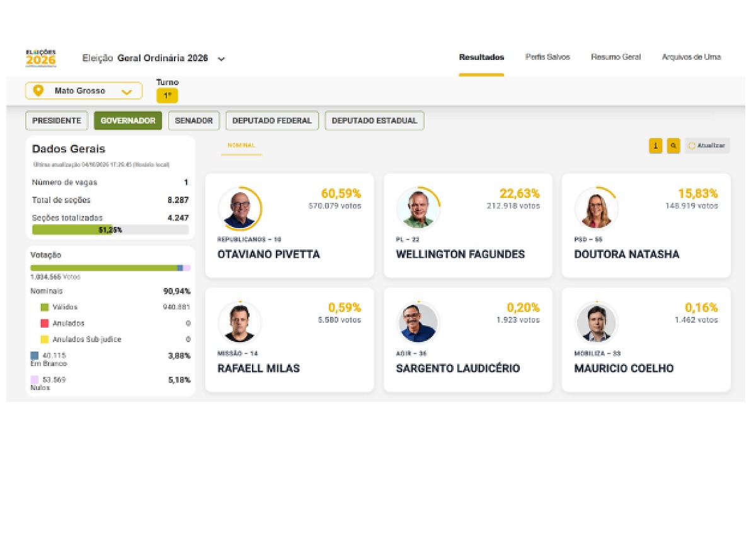Expand the Mato Grosso state dropdown
This screenshot has width=756, height=540.
coord(84,91)
